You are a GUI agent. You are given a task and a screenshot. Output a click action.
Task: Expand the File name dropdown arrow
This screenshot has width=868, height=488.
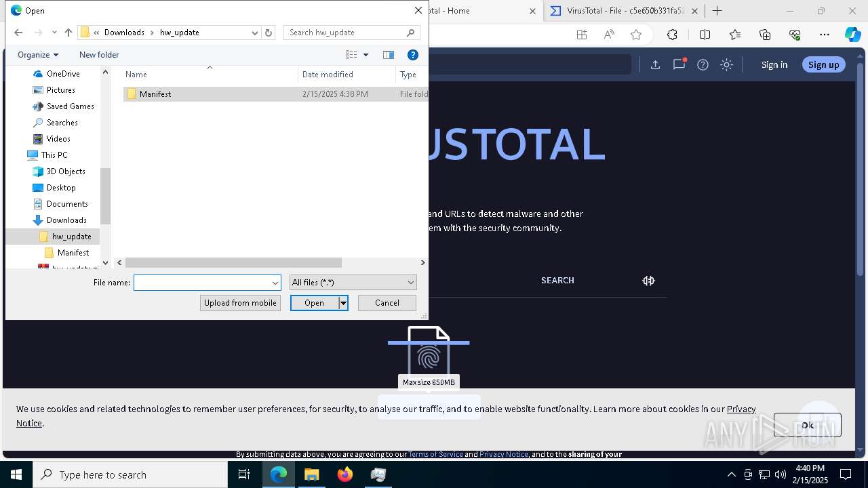275,283
